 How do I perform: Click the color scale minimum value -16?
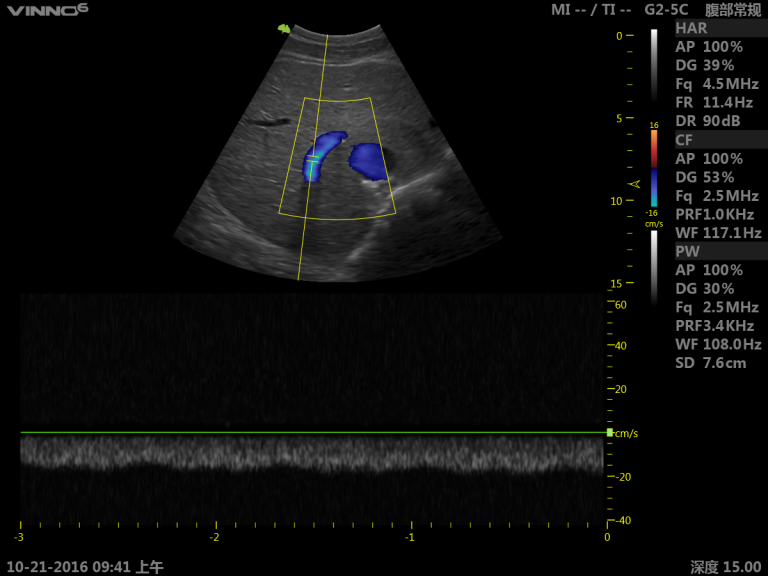pyautogui.click(x=651, y=213)
